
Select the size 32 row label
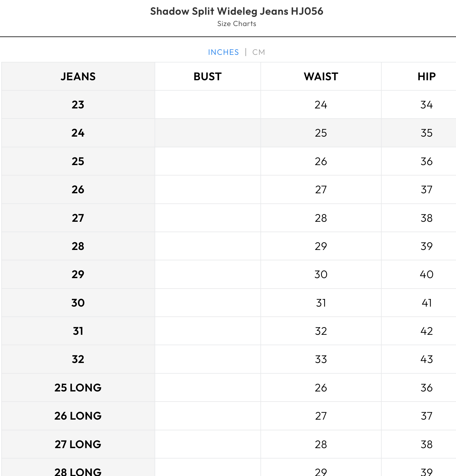tap(78, 359)
